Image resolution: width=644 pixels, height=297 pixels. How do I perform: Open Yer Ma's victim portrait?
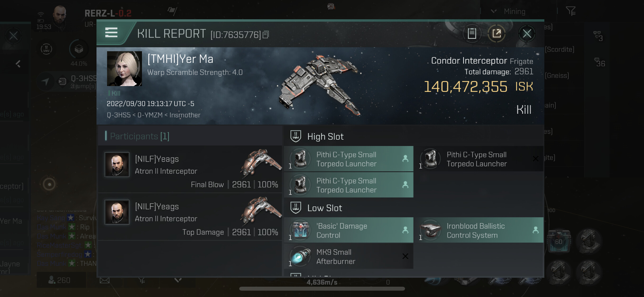coord(124,69)
